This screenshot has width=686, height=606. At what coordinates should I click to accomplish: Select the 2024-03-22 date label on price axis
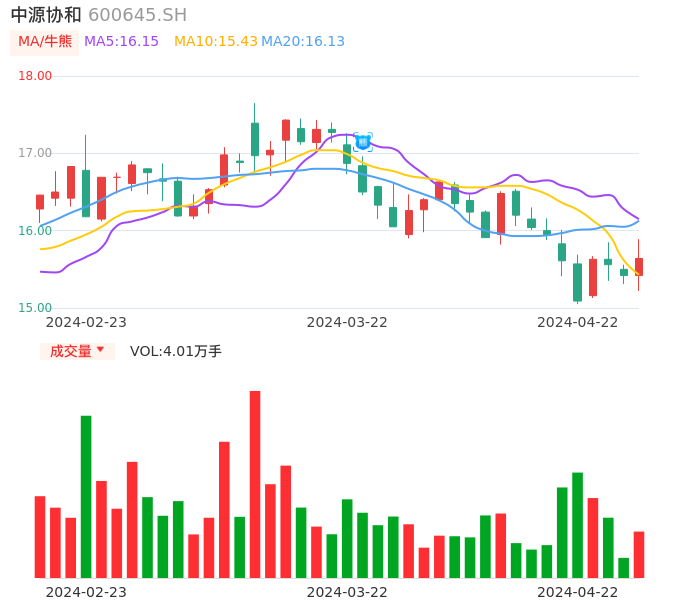point(347,322)
